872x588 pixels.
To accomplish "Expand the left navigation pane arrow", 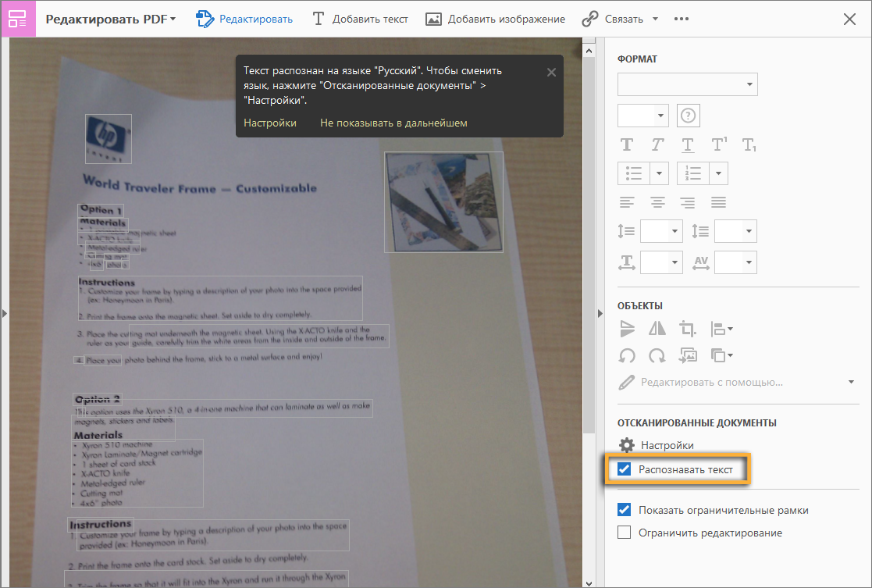I will click(5, 313).
